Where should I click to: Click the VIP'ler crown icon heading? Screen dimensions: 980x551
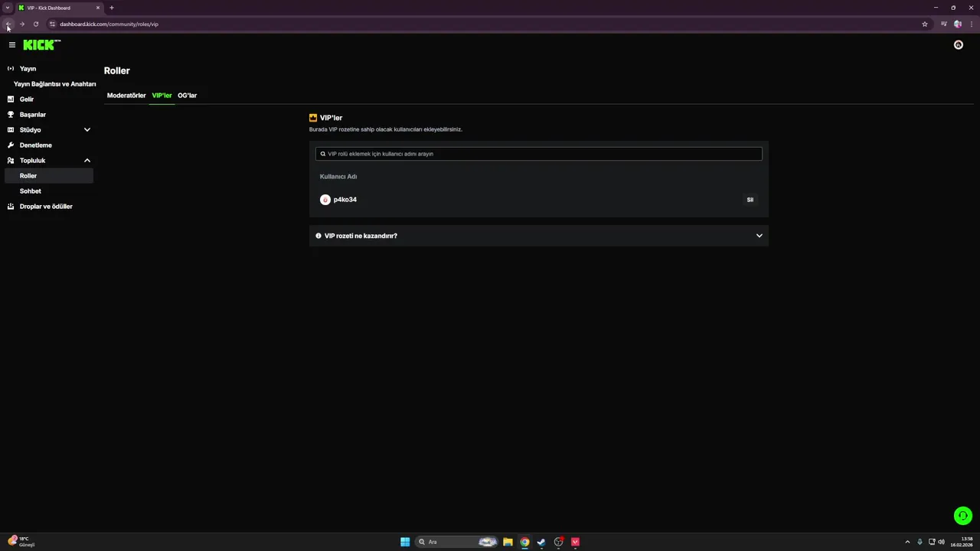[313, 118]
